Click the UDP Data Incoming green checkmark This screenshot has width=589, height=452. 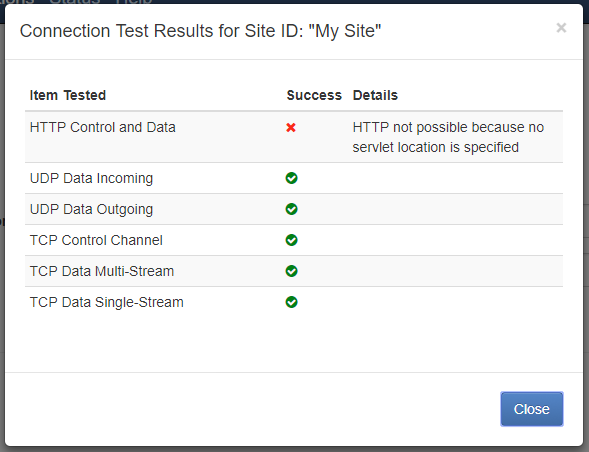(291, 178)
